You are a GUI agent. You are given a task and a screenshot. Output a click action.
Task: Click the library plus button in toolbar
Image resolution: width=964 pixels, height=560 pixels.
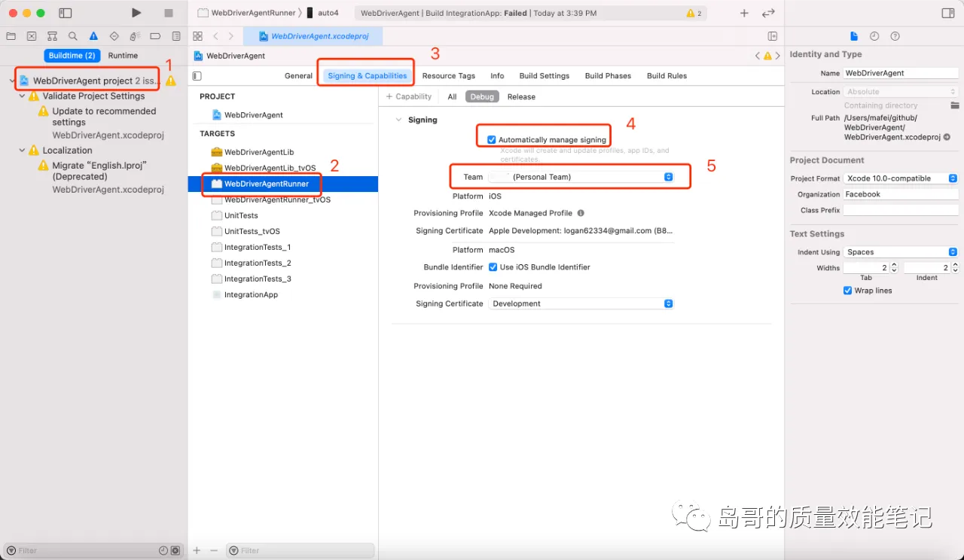[x=744, y=13]
